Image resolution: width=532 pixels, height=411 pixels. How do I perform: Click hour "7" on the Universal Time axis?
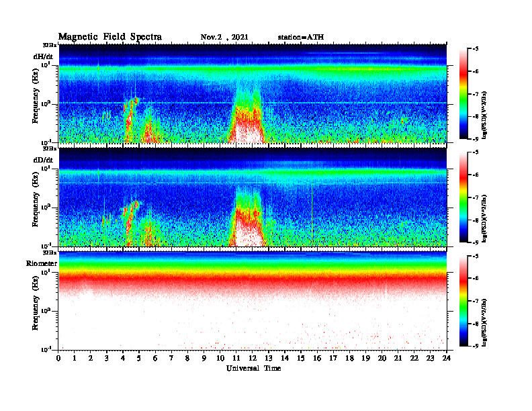pos(172,358)
